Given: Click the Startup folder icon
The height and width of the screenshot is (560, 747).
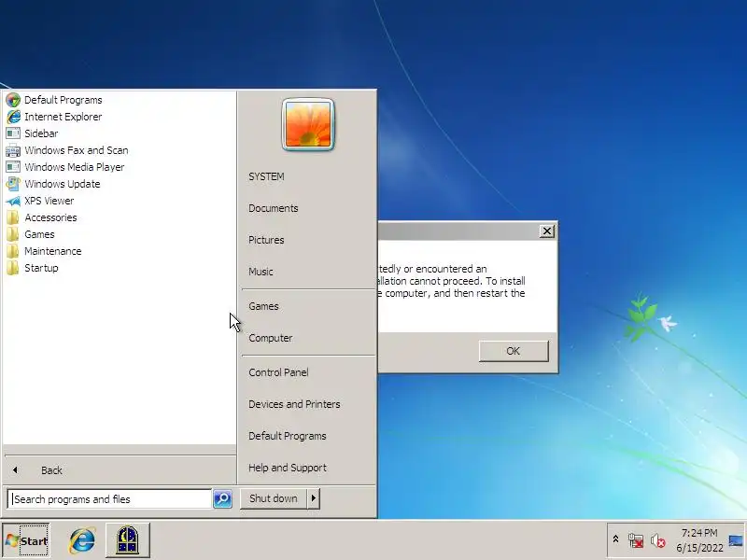Looking at the screenshot, I should [13, 268].
